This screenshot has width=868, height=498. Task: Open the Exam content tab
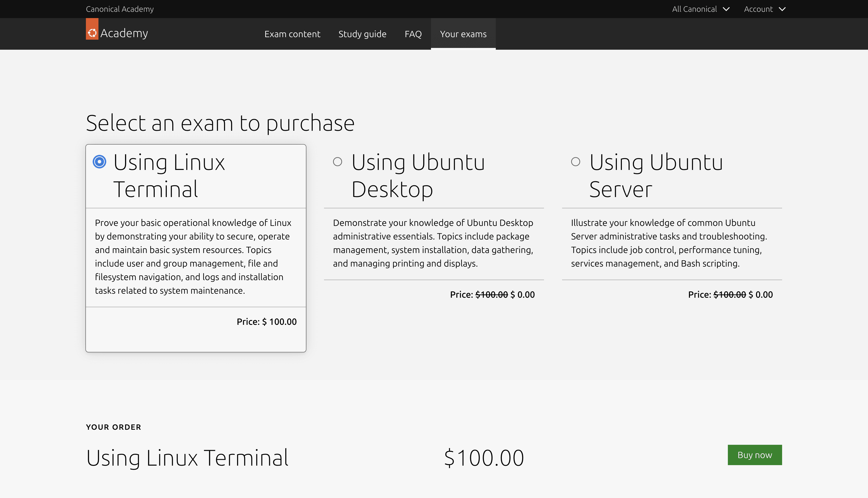click(292, 34)
